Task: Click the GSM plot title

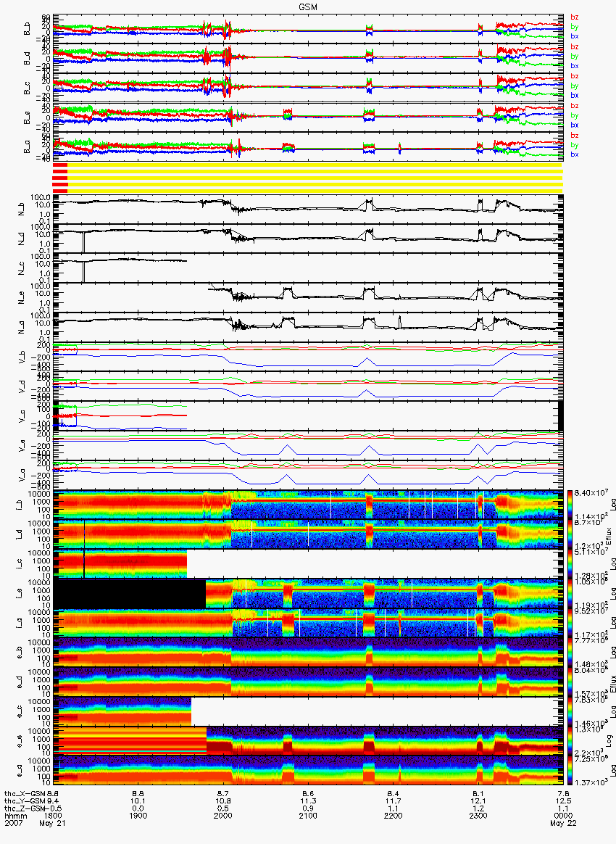Action: pyautogui.click(x=308, y=7)
